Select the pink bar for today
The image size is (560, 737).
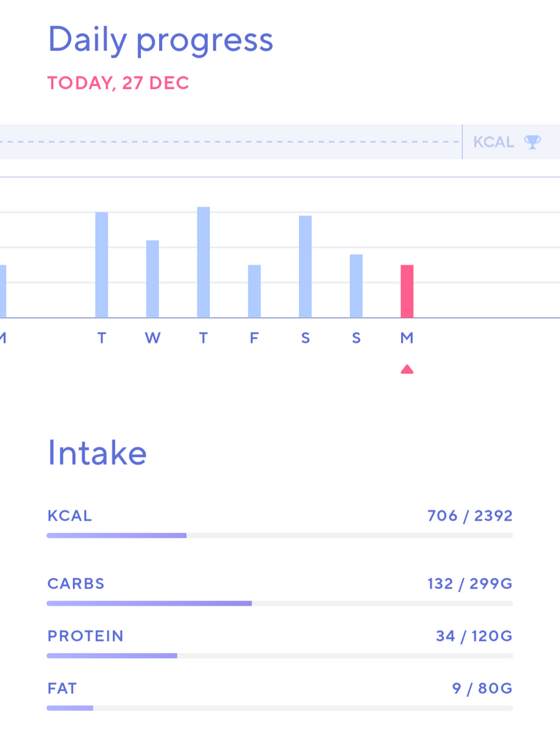click(407, 291)
